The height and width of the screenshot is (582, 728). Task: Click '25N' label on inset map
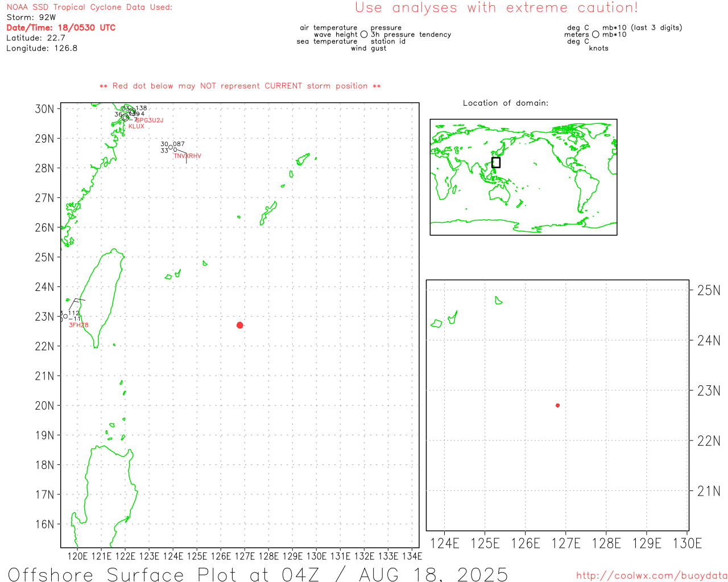(709, 290)
